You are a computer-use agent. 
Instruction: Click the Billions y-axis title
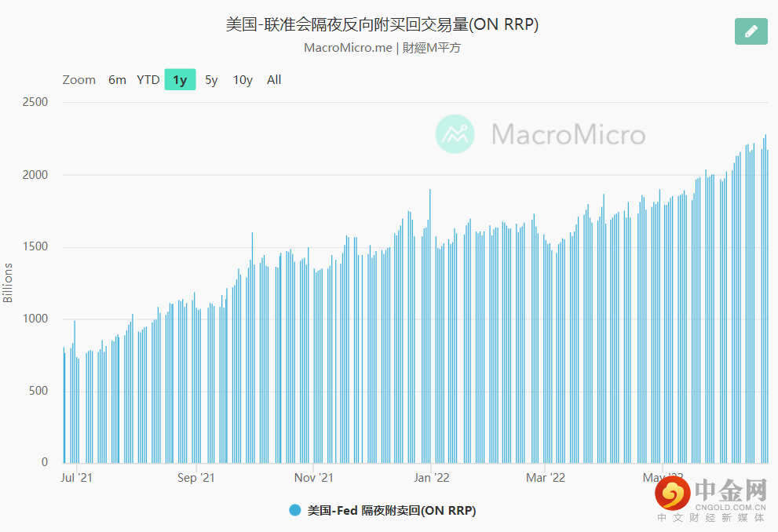7,282
